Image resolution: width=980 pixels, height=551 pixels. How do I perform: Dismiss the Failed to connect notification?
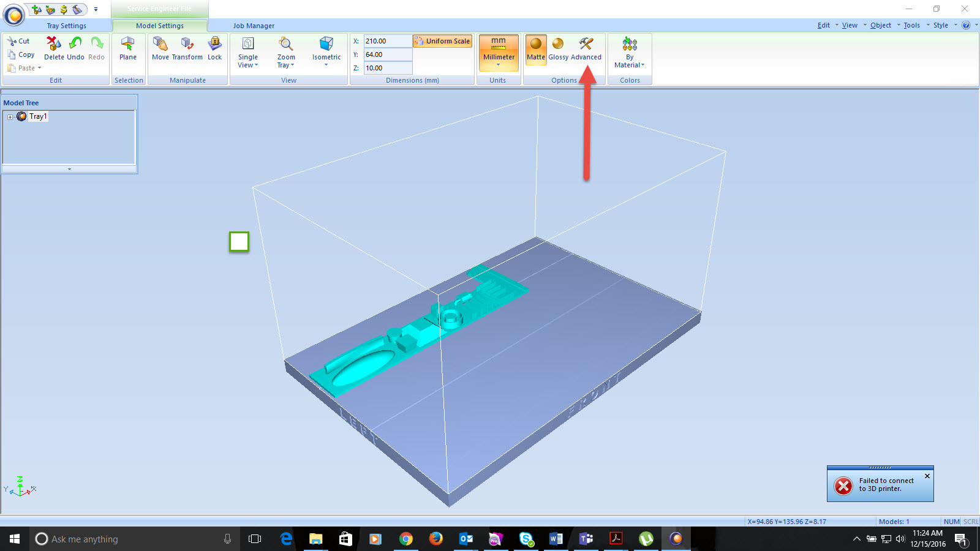point(927,476)
